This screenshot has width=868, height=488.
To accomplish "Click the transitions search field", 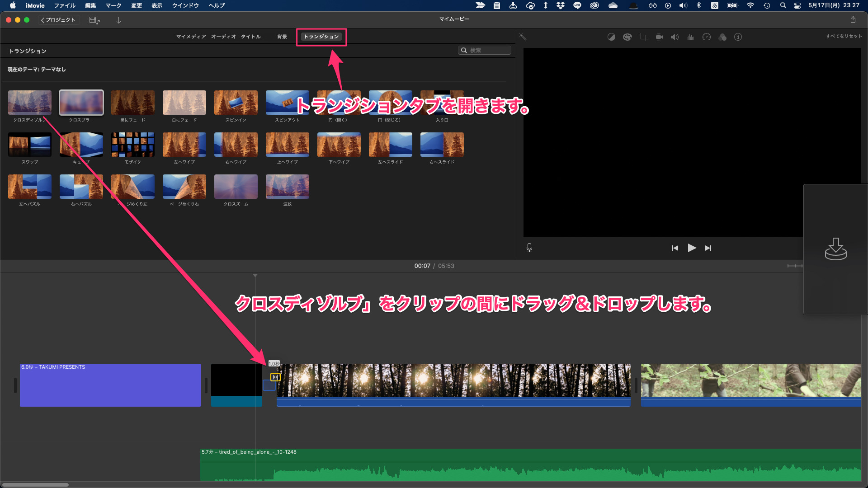I will (484, 50).
